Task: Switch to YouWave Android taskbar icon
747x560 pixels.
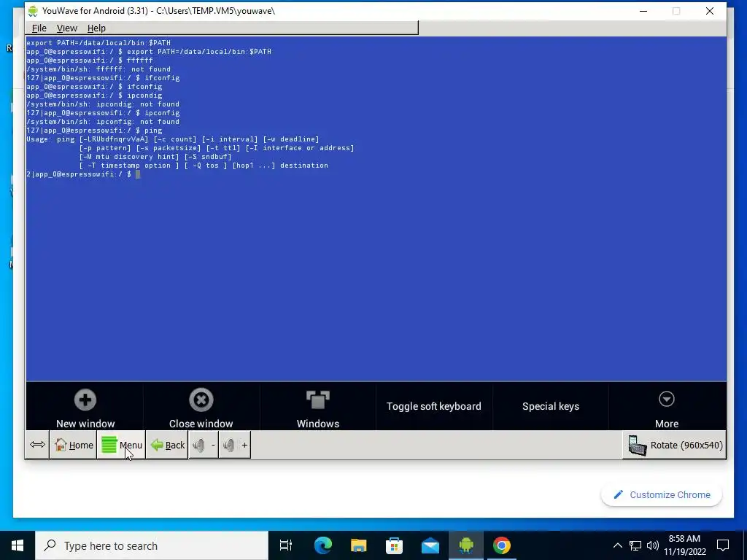Action: click(466, 545)
